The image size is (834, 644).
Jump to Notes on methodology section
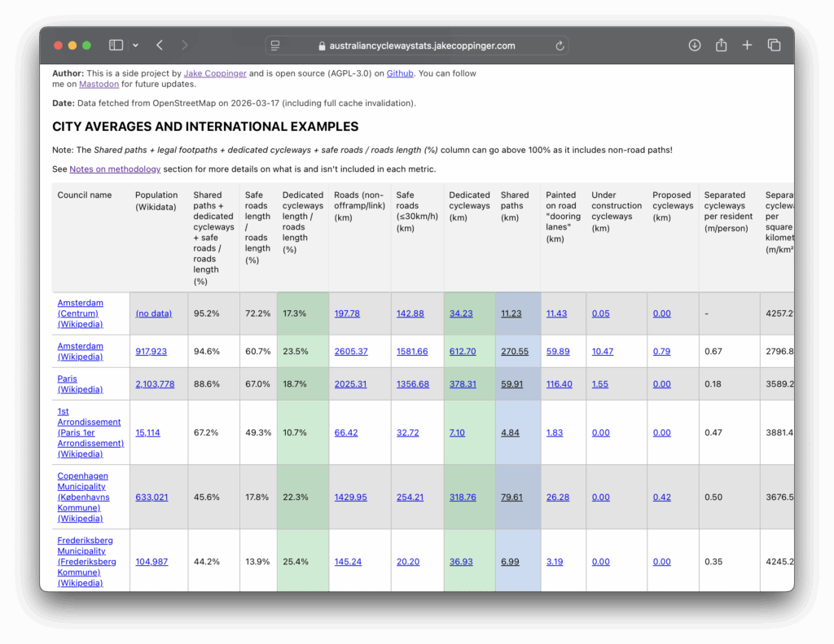pyautogui.click(x=115, y=169)
